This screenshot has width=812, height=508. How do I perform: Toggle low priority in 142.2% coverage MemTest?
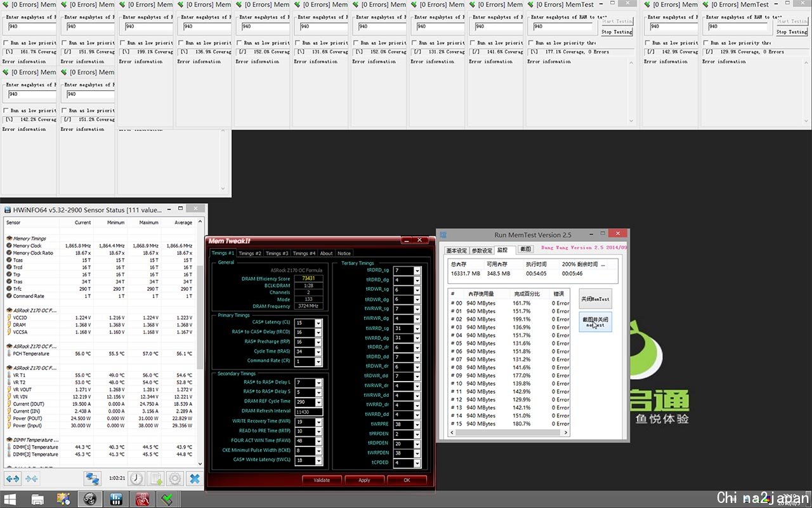[6, 110]
